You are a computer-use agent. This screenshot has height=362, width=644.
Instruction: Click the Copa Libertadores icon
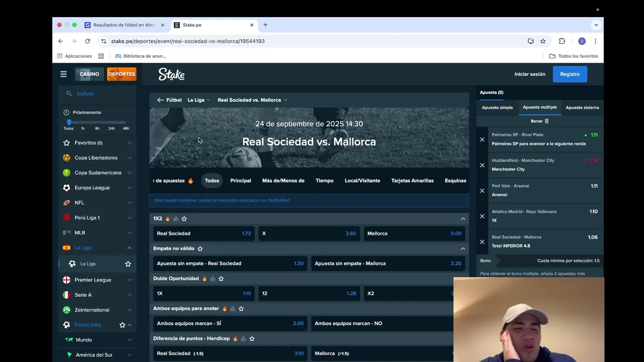pos(66,158)
